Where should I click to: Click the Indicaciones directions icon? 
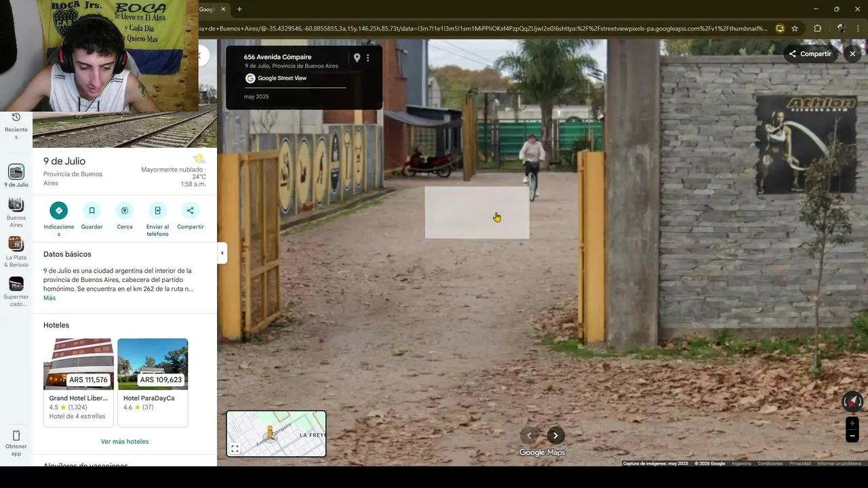59,211
